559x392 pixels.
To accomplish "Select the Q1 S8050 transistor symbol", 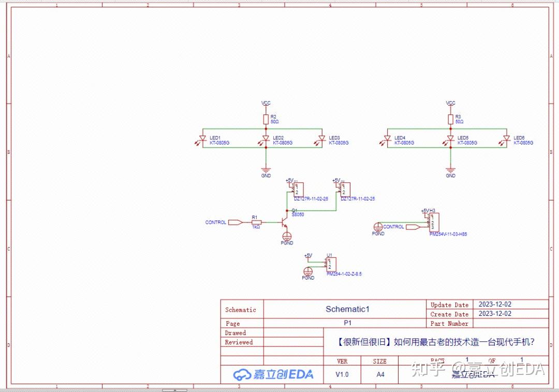I will 285,222.
